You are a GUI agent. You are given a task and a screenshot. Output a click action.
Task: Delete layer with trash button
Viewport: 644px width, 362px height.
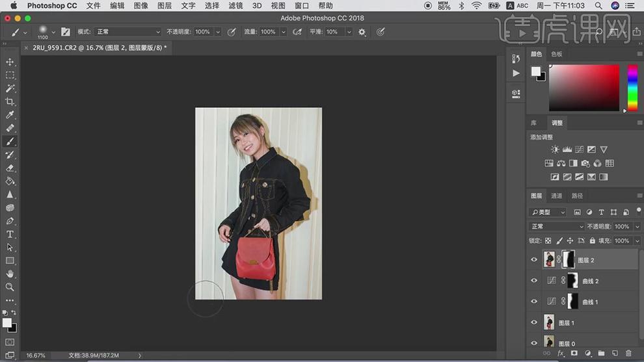click(x=628, y=353)
